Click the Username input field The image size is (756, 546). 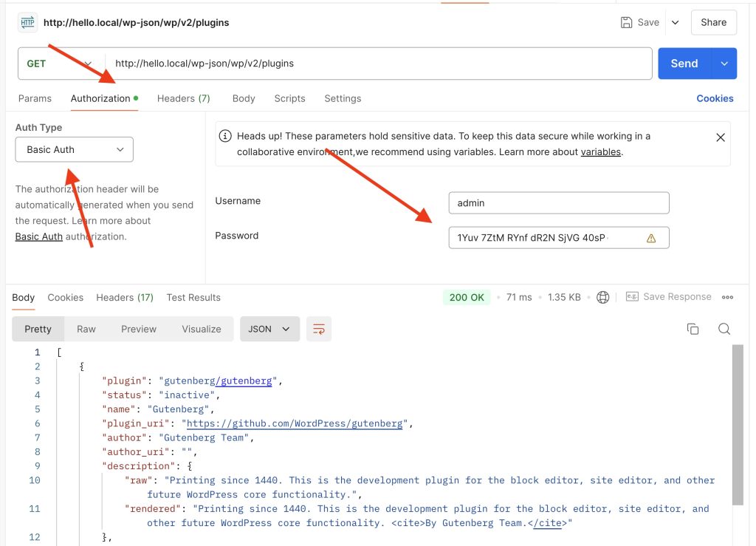point(558,202)
